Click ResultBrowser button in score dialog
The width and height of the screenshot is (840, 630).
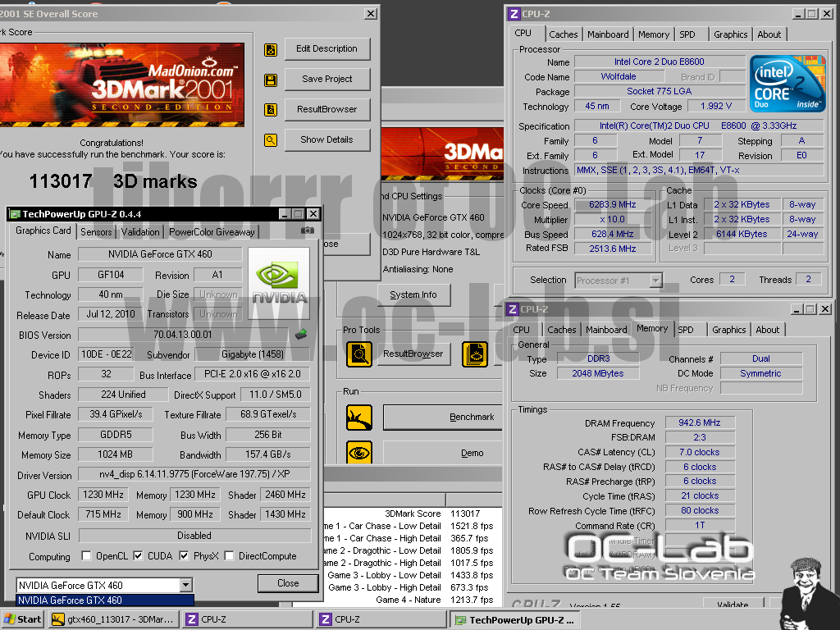[326, 109]
